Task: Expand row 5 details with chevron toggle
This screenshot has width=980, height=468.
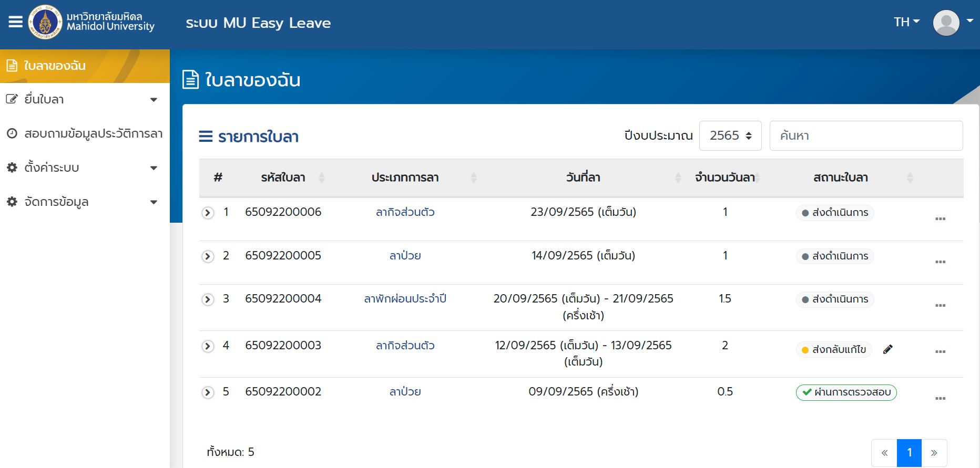Action: (x=208, y=392)
